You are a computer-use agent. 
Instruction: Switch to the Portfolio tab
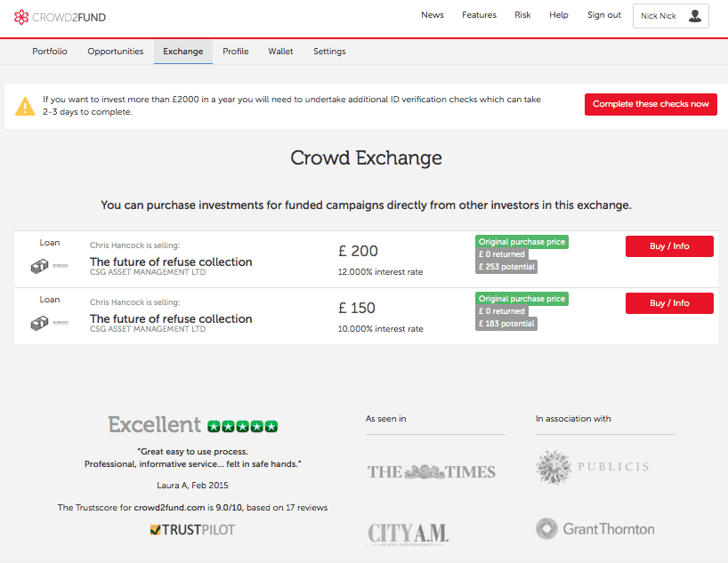tap(50, 52)
